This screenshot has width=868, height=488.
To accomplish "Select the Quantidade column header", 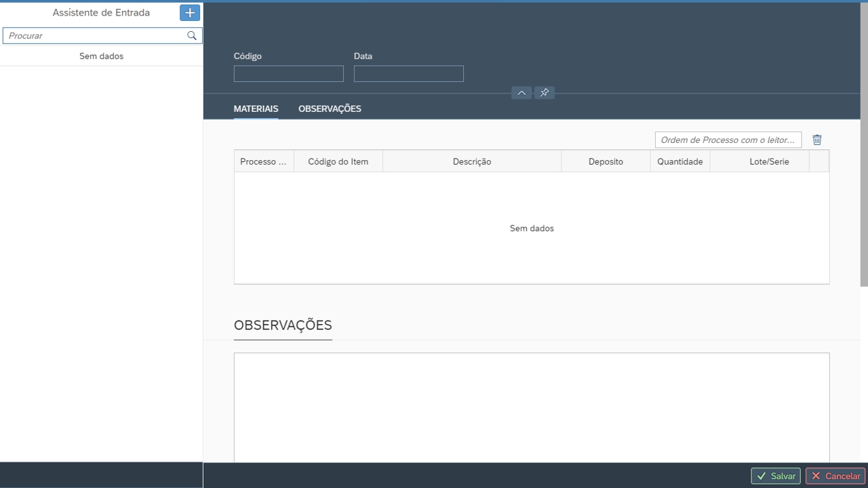I will 680,161.
